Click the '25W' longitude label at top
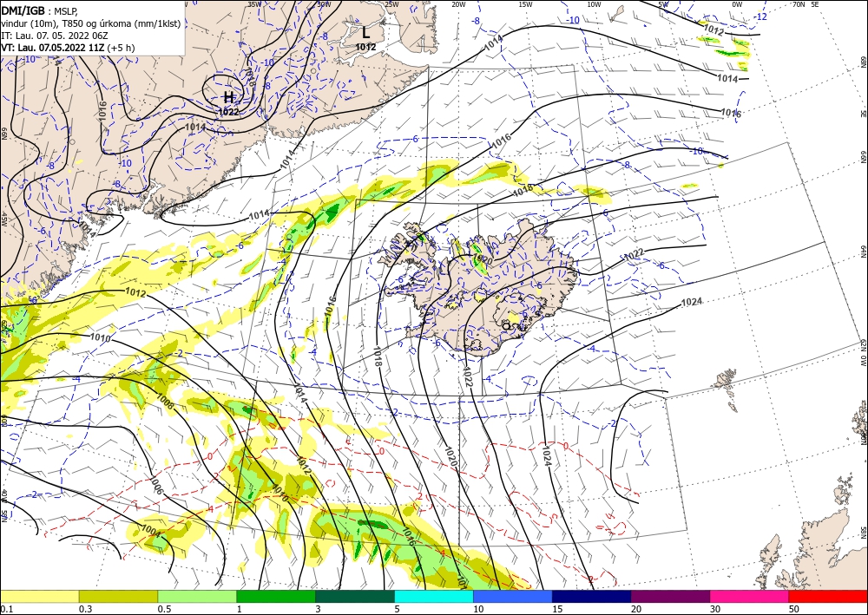Screen dimensions: 868x615 (x=391, y=4)
